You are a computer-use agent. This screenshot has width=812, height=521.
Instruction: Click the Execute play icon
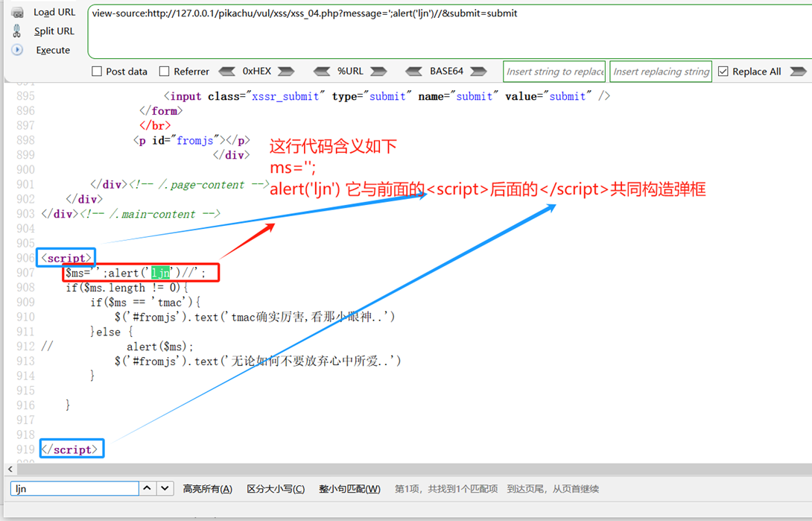click(x=17, y=50)
